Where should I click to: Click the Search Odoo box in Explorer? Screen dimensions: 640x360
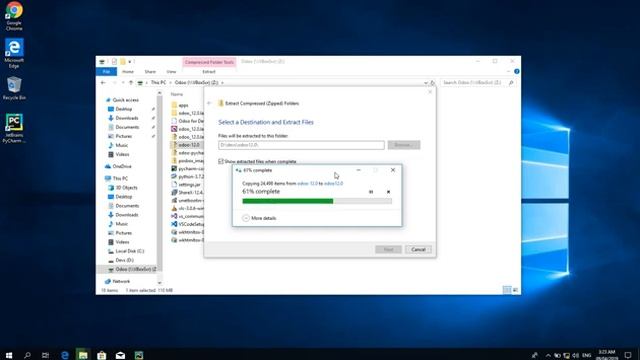(478, 82)
